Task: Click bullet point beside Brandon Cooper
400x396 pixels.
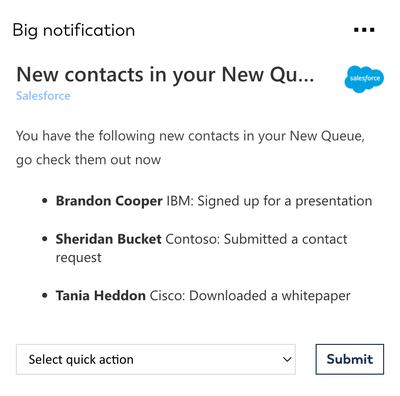Action: 45,201
